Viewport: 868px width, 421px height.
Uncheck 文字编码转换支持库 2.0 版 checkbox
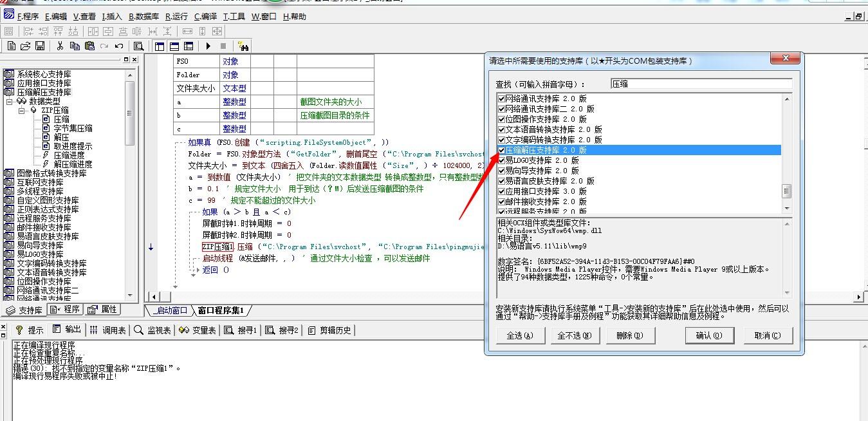click(x=501, y=140)
